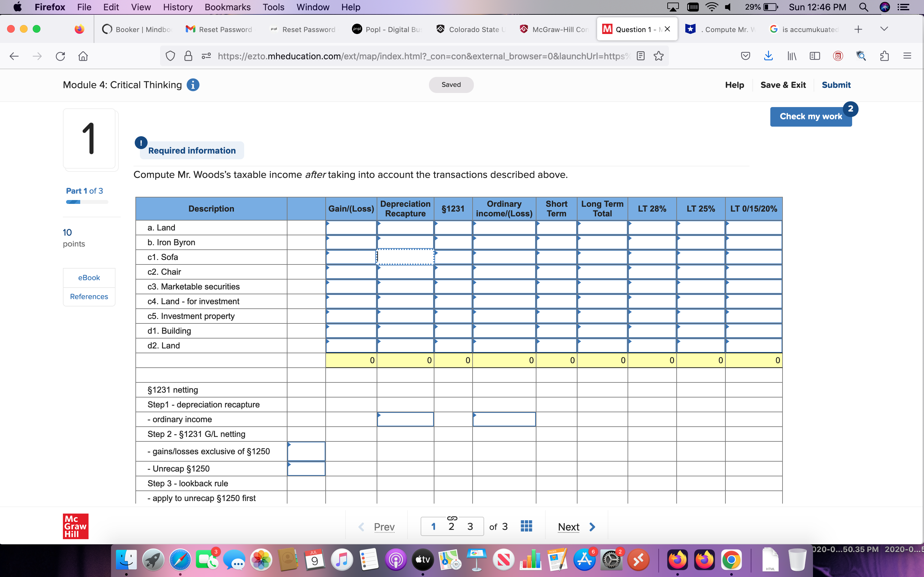Open Firefox extensions puzzle icon

(x=884, y=56)
